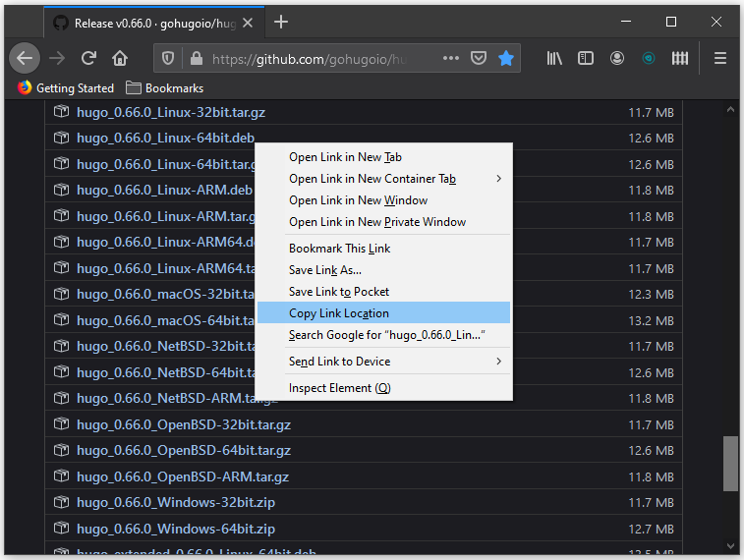Save page to Pocket icon
Image resolution: width=744 pixels, height=560 pixels.
click(479, 58)
